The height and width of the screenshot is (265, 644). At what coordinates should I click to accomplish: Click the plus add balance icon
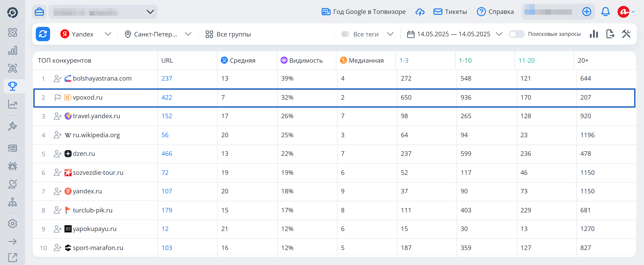(587, 12)
